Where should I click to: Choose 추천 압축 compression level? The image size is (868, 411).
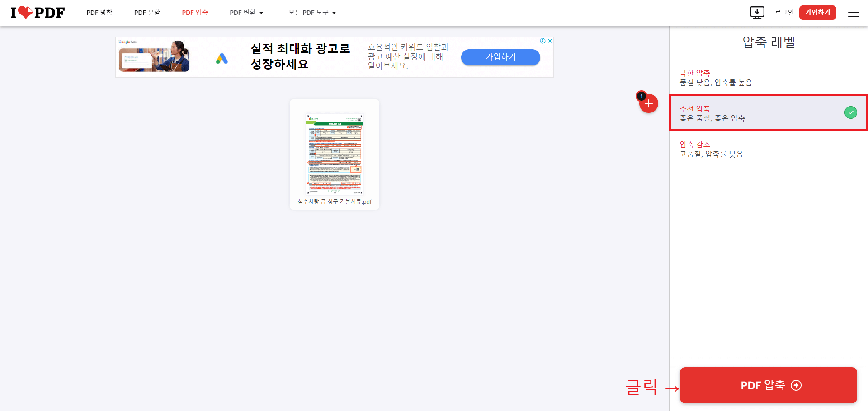[x=769, y=113]
